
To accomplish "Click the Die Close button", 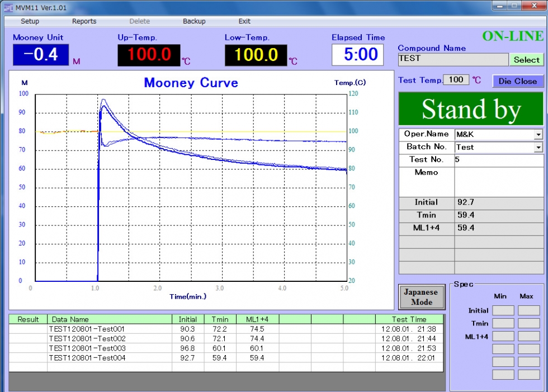I will (517, 81).
